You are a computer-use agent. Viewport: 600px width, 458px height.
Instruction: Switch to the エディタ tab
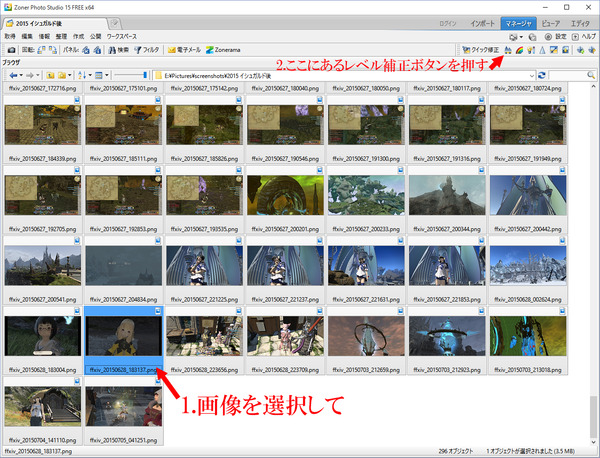pos(580,24)
